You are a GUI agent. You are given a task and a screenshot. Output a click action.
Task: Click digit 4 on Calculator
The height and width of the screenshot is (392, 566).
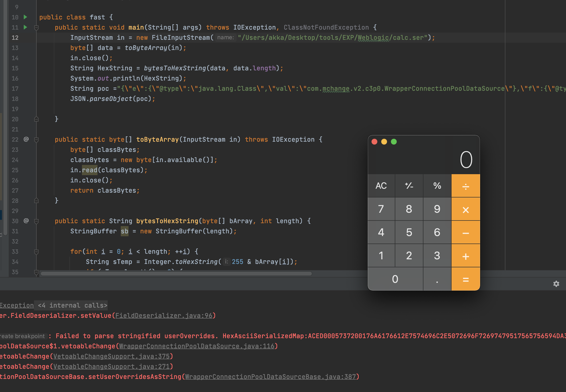point(381,232)
